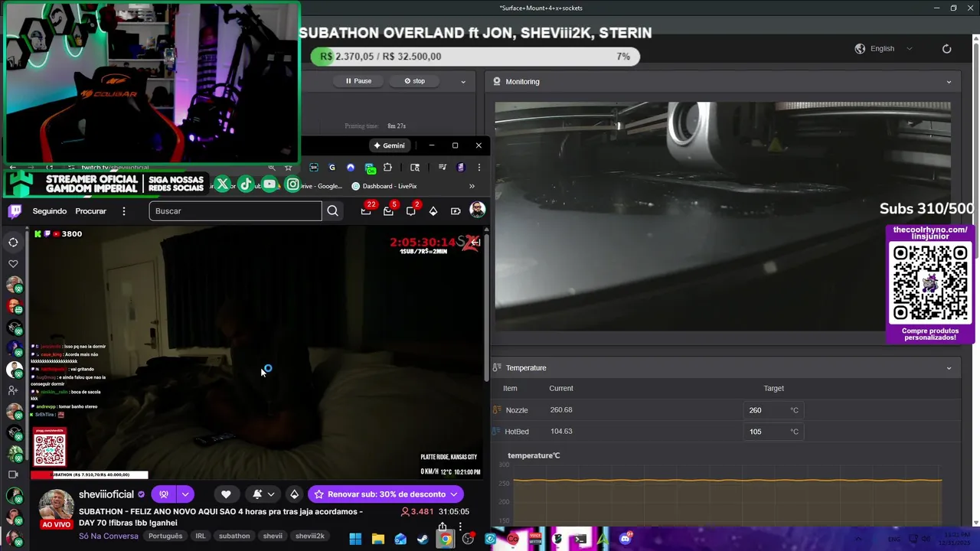Click the Twitch search magnifier button
The width and height of the screenshot is (980, 551).
(332, 211)
